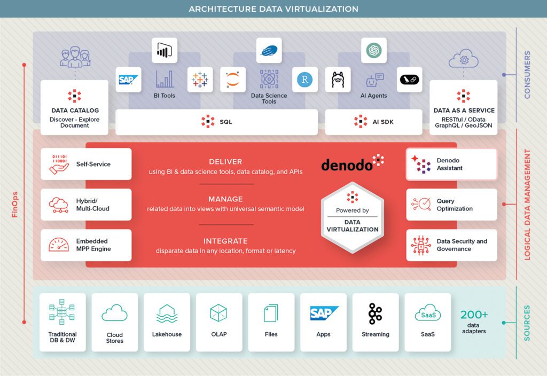The image size is (547, 392).
Task: Click the CONSUMERS vertical label
Action: tap(527, 75)
